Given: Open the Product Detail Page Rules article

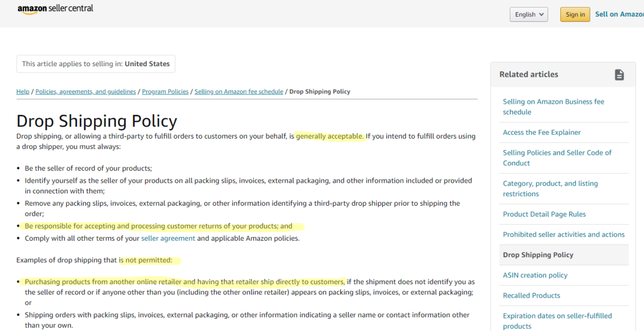Looking at the screenshot, I should tap(544, 214).
